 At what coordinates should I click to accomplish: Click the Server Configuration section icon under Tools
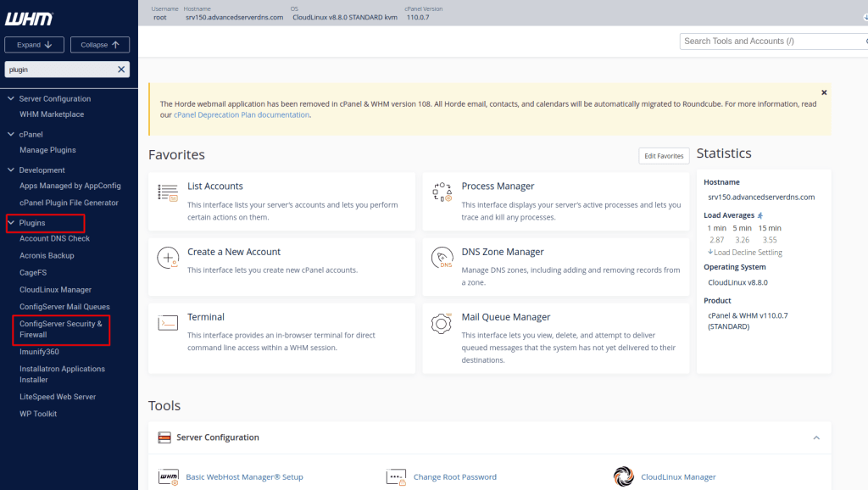point(164,437)
